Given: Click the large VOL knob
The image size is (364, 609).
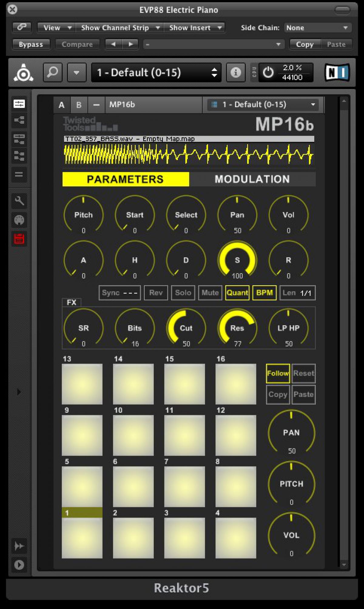Looking at the screenshot, I should coord(292,535).
